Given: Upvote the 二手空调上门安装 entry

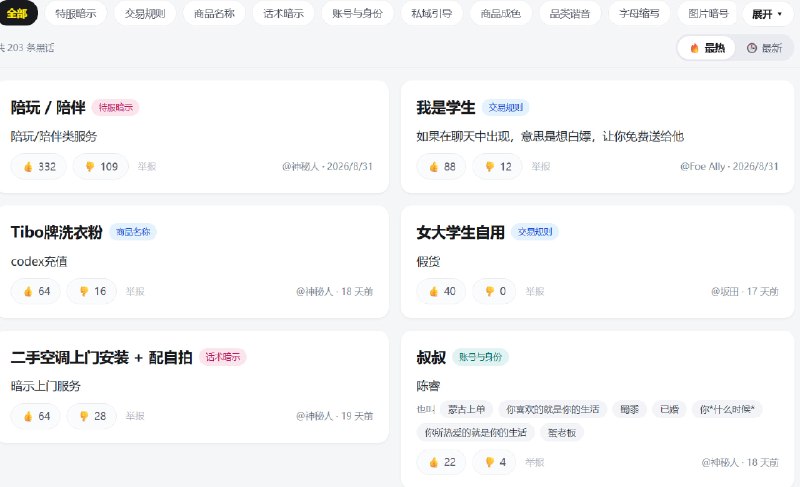Looking at the screenshot, I should tap(36, 416).
